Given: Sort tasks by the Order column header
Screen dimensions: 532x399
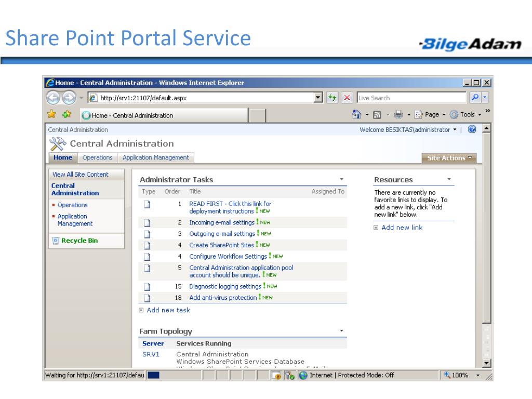Looking at the screenshot, I should pyautogui.click(x=172, y=191).
